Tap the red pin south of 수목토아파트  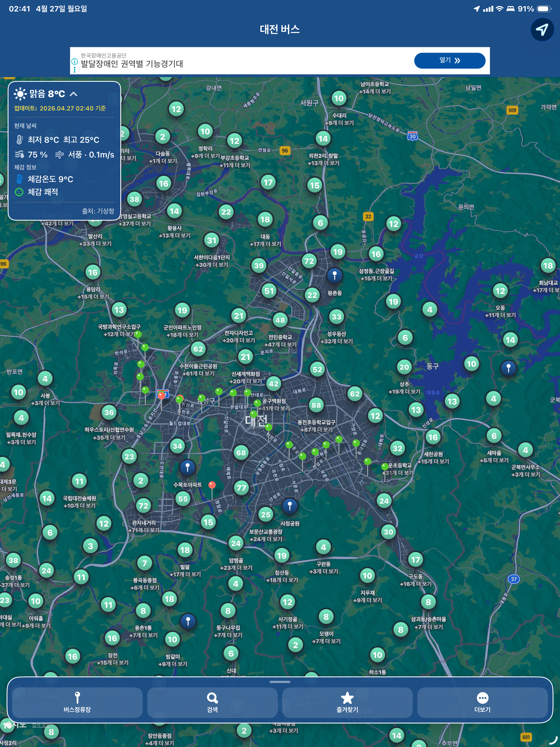(x=212, y=485)
